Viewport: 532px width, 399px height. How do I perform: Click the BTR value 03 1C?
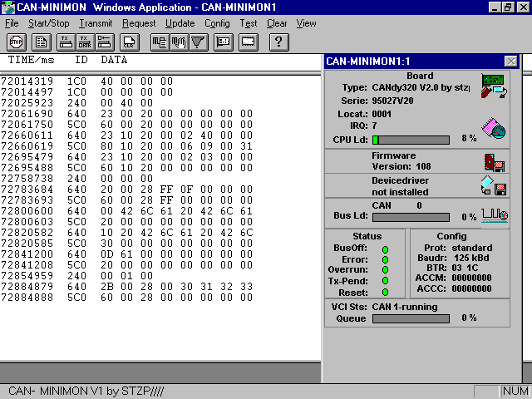(x=465, y=268)
